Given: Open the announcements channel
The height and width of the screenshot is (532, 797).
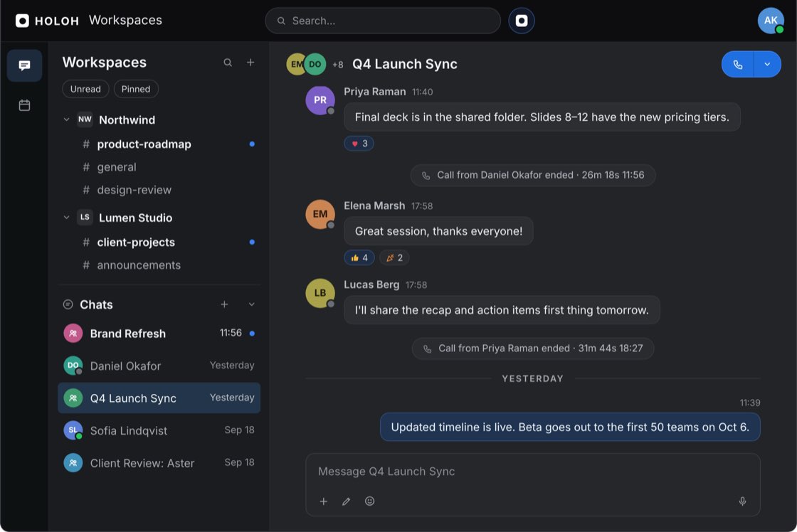Looking at the screenshot, I should [x=159, y=265].
